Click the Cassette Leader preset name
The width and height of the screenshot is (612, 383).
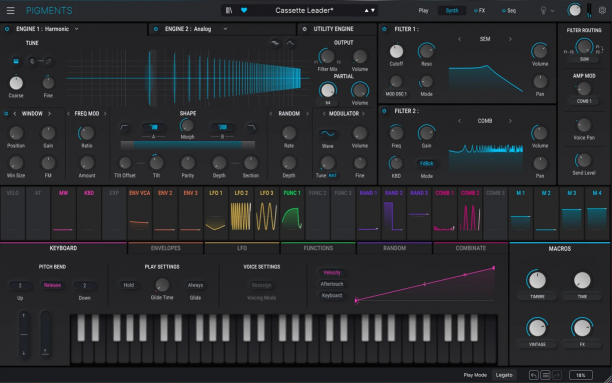[x=304, y=11]
